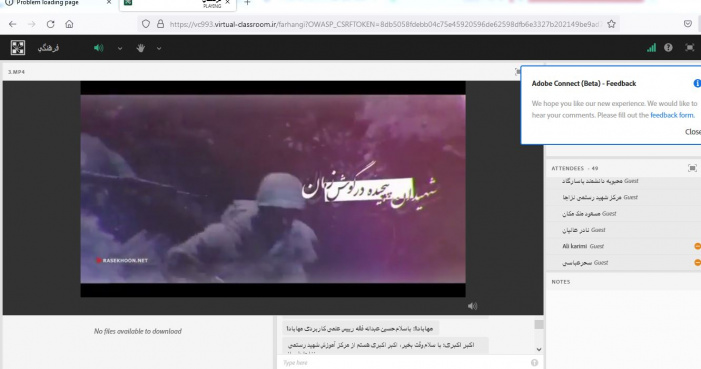Viewport: 701px width, 369px height.
Task: Raise hand in the meeting
Action: 140,48
